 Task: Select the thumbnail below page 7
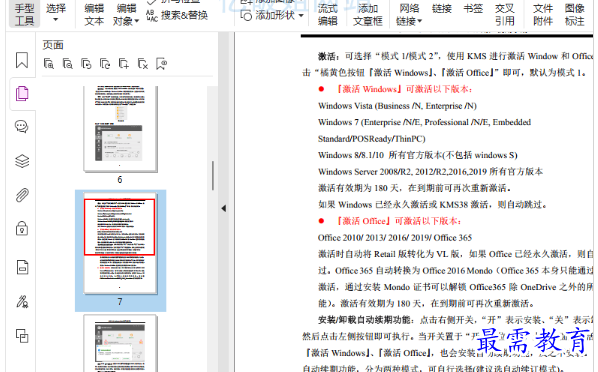[x=120, y=343]
